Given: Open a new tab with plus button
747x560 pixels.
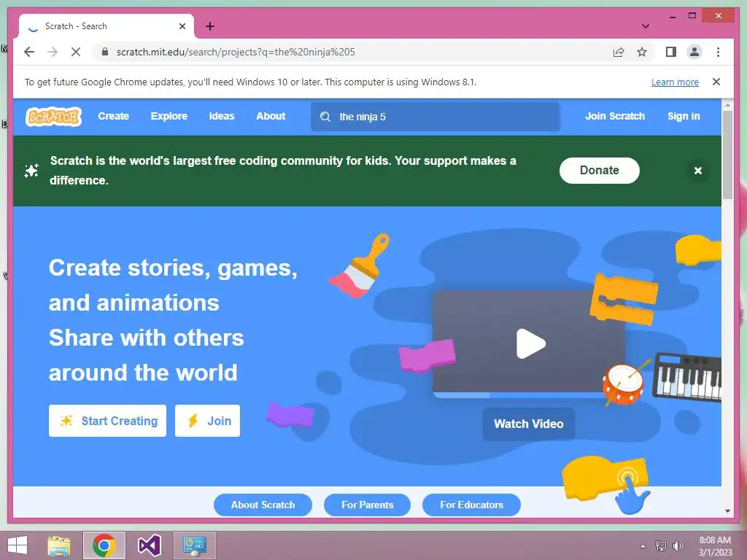Looking at the screenshot, I should (x=210, y=26).
